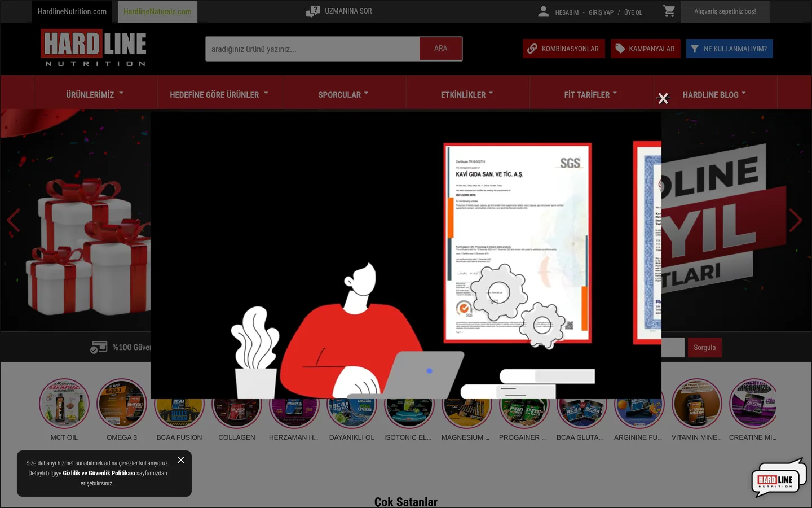Screen dimensions: 812x508
Task: Open the PROGAINER ... label
Action: coord(523,437)
